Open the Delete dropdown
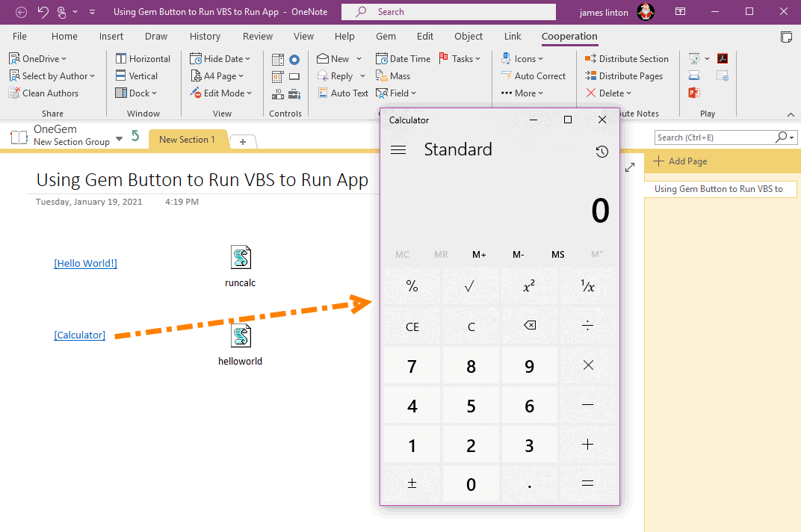 [608, 93]
